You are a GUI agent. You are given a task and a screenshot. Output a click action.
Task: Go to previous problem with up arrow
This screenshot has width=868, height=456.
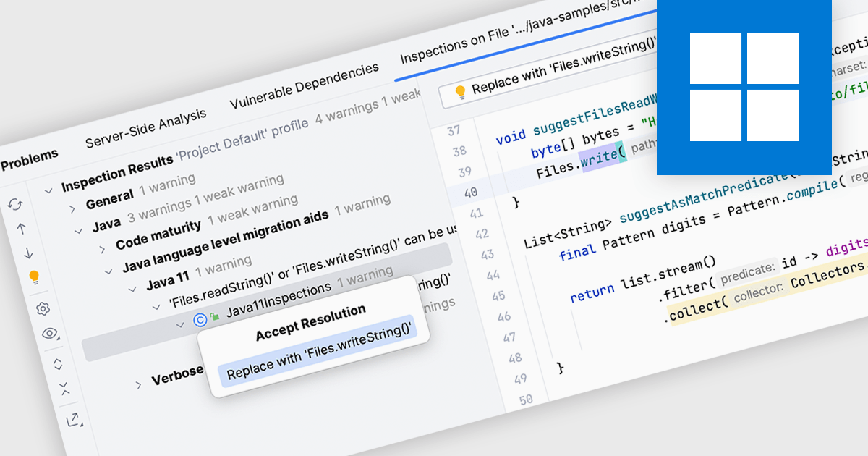21,229
